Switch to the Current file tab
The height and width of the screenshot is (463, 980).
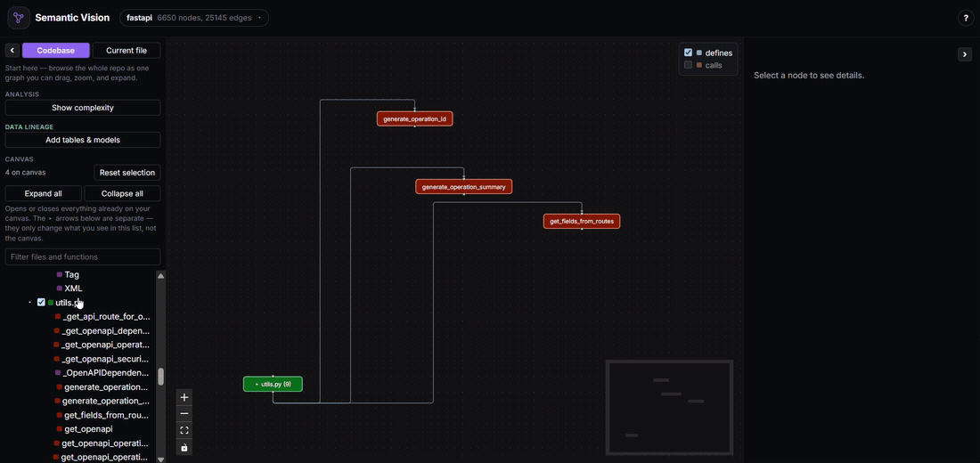pos(127,51)
